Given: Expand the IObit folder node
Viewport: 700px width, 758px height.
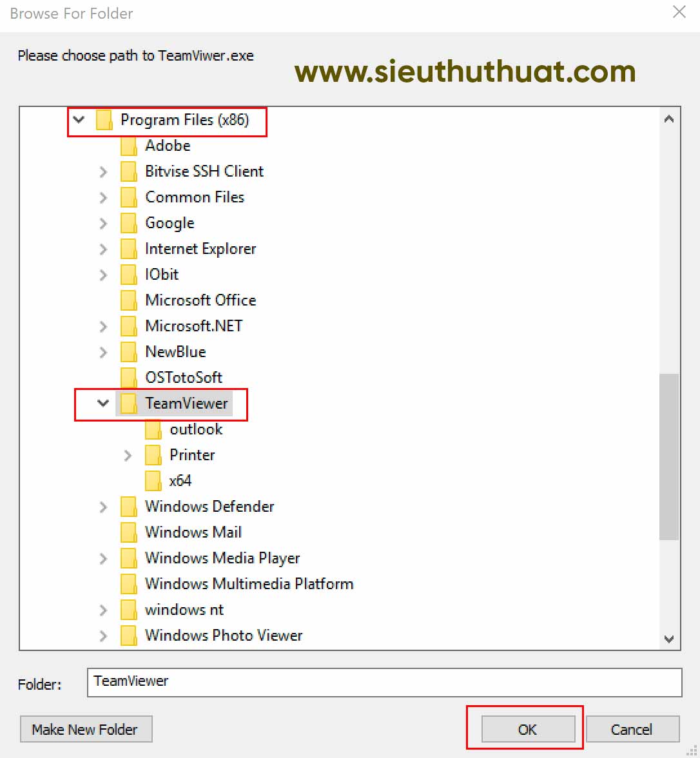Looking at the screenshot, I should point(103,275).
